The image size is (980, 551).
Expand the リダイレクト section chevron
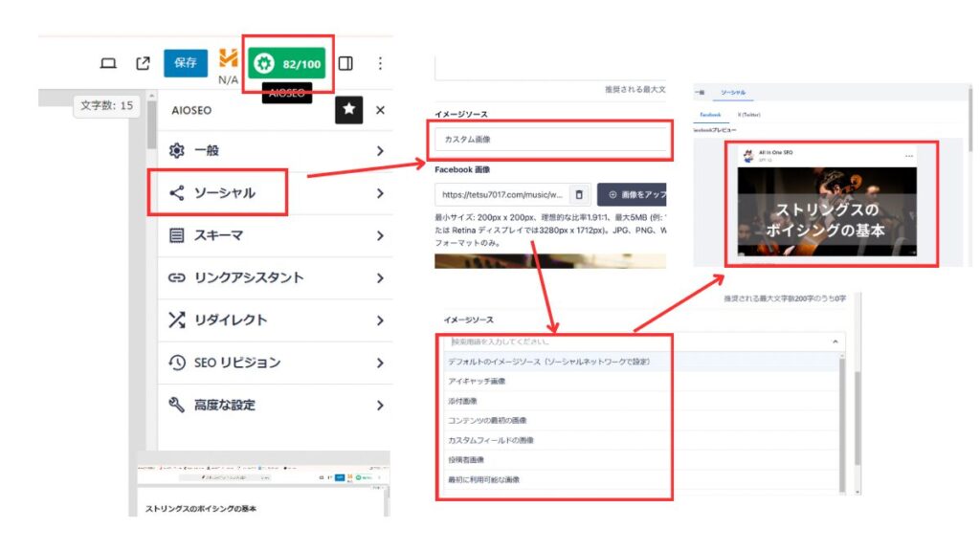380,320
